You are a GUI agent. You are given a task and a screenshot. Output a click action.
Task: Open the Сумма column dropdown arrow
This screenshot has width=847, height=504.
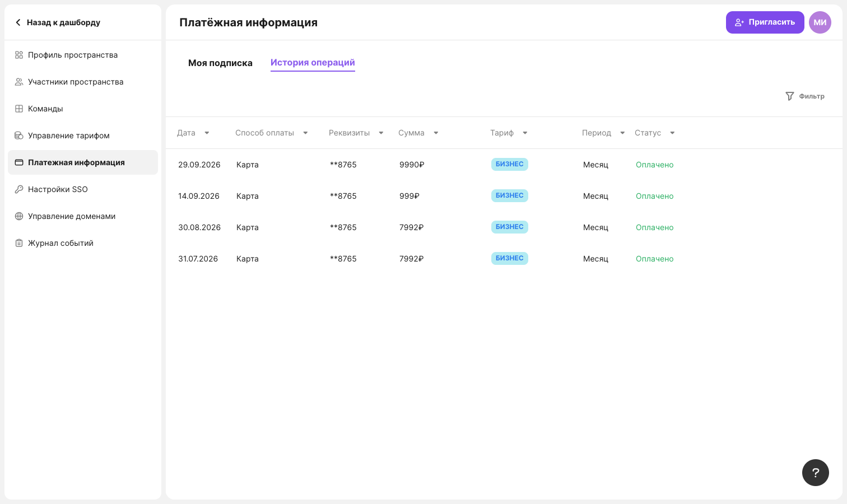(x=436, y=133)
